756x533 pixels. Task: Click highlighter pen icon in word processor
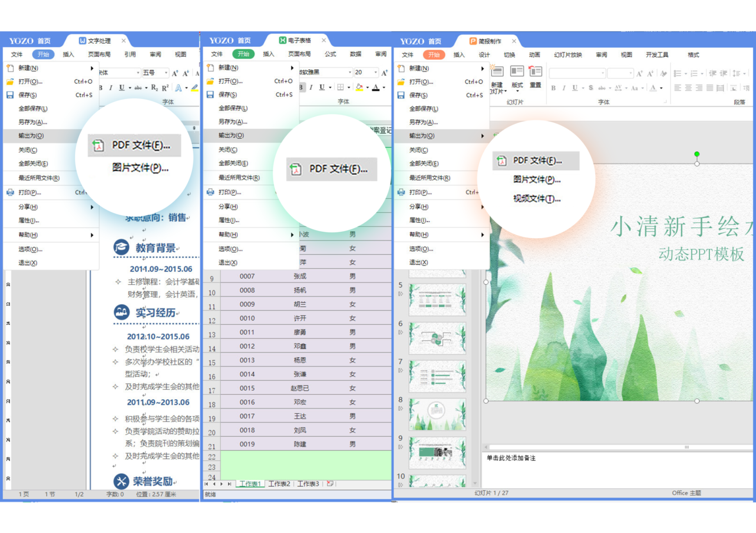(x=194, y=88)
